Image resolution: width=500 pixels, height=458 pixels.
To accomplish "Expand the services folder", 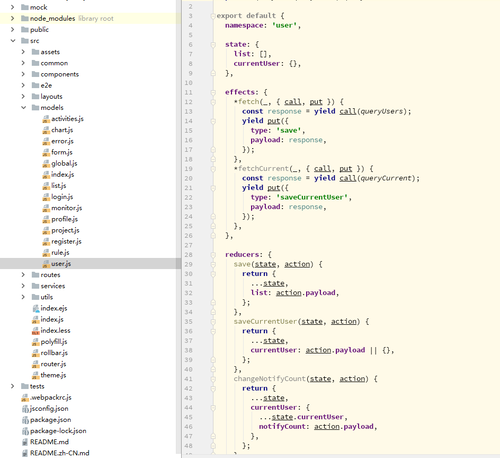I will (23, 286).
